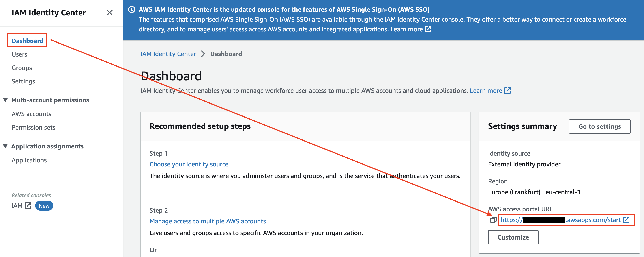Viewport: 644px width, 257px height.
Task: Click the Customize button
Action: tap(513, 237)
